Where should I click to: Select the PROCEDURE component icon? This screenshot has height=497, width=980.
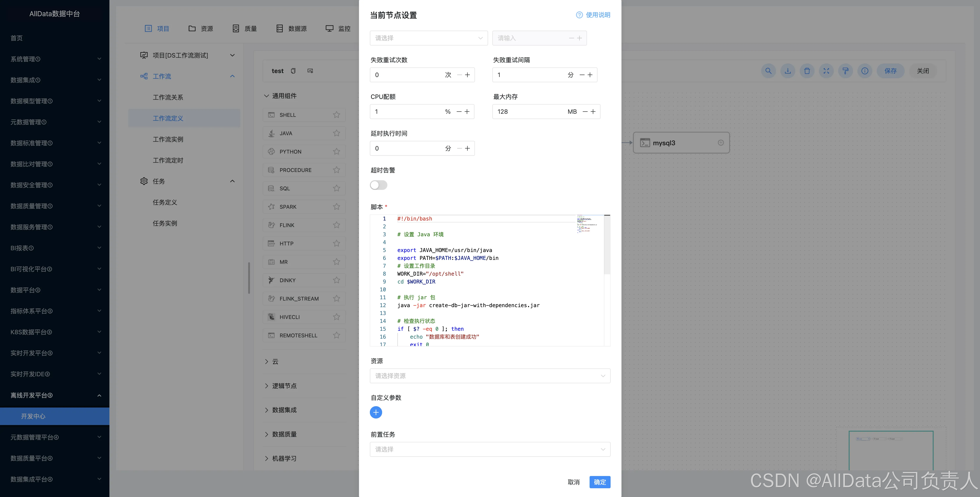271,170
